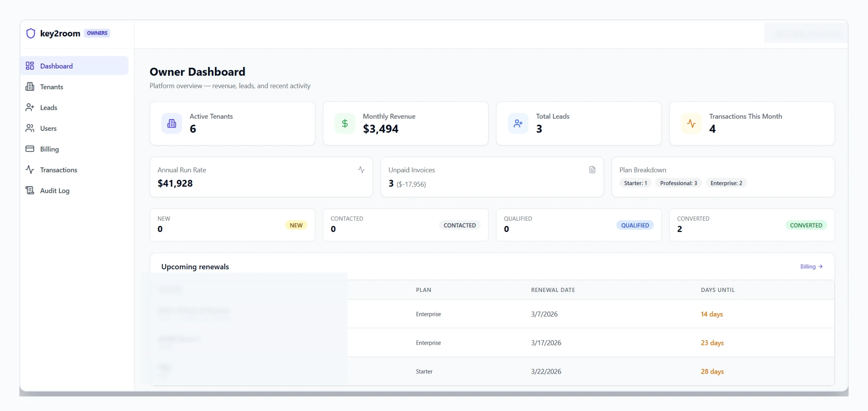The width and height of the screenshot is (868, 411).
Task: Click the Tenants building icon in the sidebar
Action: click(30, 87)
